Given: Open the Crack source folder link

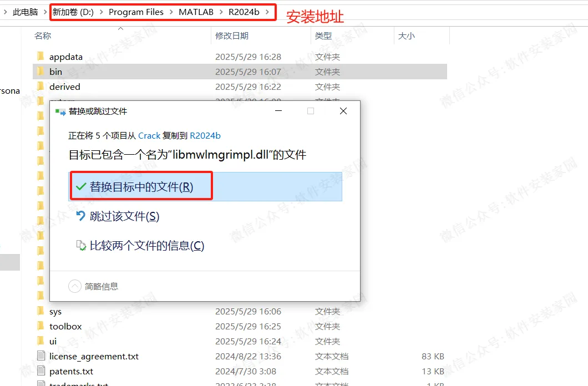Looking at the screenshot, I should [149, 136].
